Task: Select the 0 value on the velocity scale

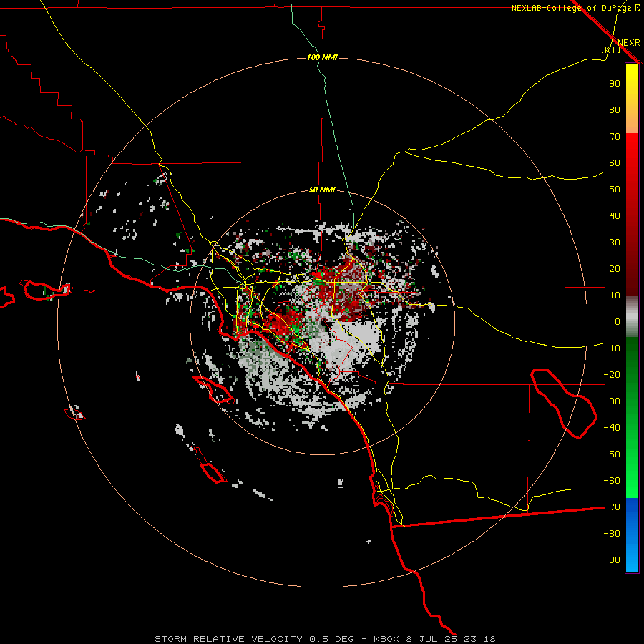Action: (618, 322)
